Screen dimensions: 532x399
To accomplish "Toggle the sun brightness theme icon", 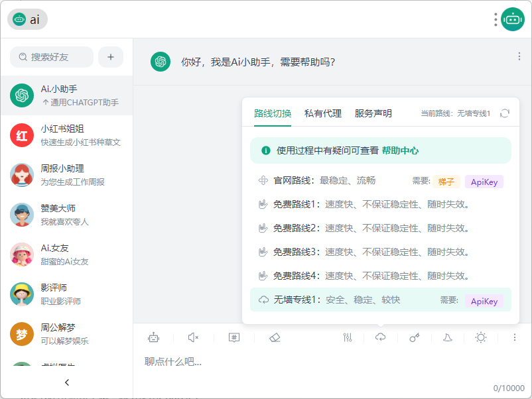I will click(x=481, y=337).
